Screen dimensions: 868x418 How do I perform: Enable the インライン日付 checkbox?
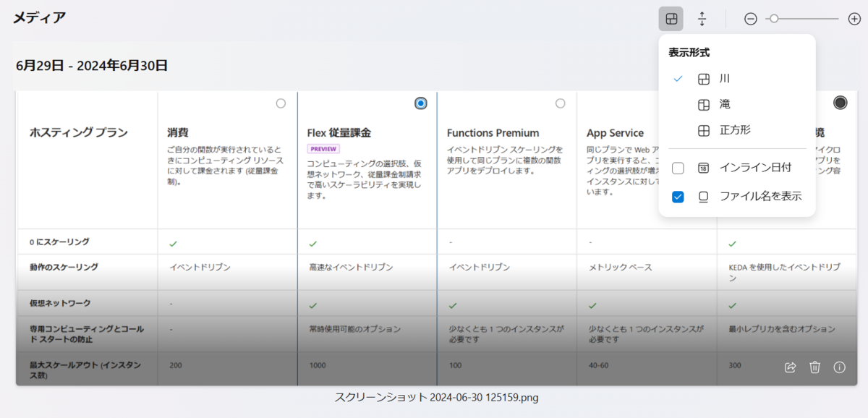(x=678, y=168)
